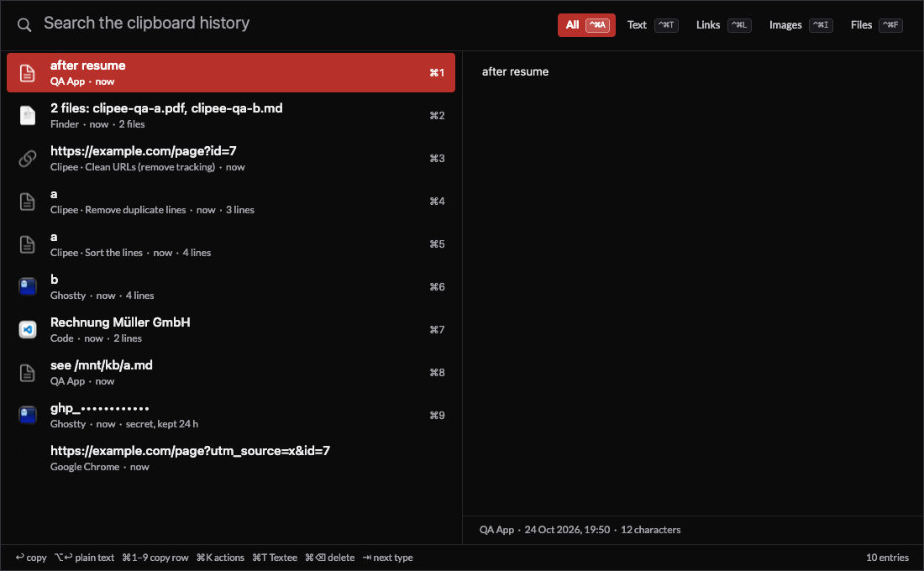Click the ⌘7 shortcut badge

(x=437, y=329)
